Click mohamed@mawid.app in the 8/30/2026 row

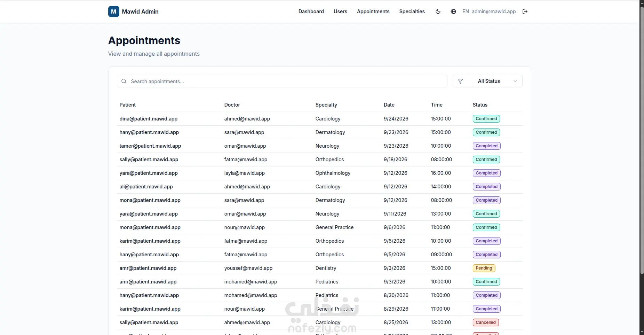point(251,295)
